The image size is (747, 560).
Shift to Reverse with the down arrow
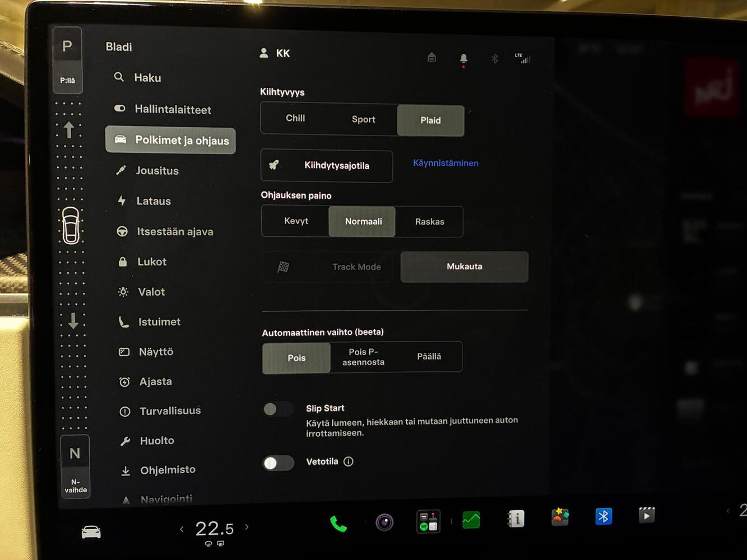(73, 321)
